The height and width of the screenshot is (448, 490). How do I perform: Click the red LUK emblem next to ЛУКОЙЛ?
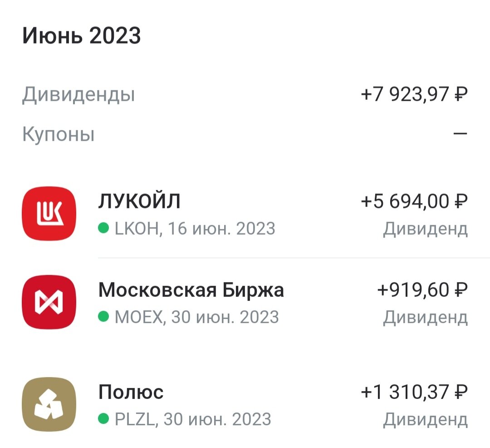[49, 213]
